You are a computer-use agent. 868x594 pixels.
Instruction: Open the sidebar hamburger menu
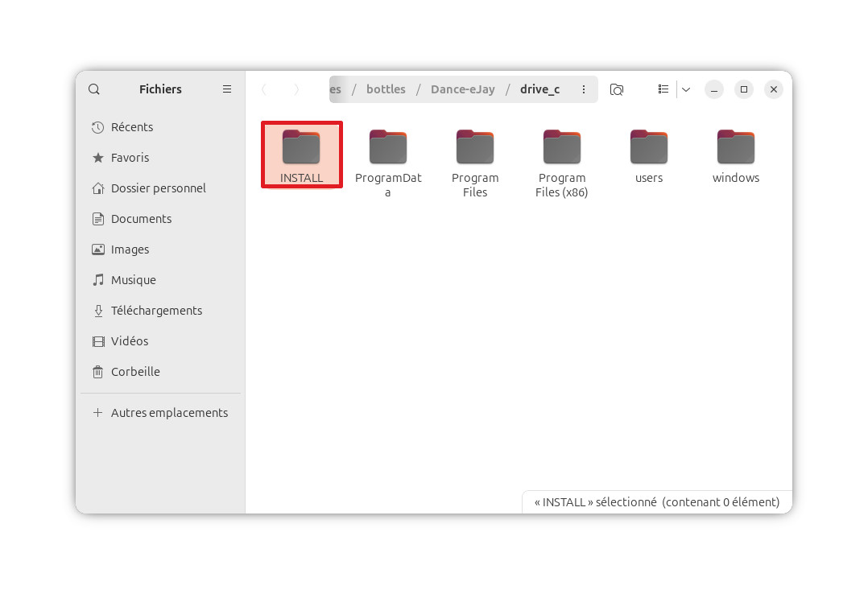click(227, 89)
